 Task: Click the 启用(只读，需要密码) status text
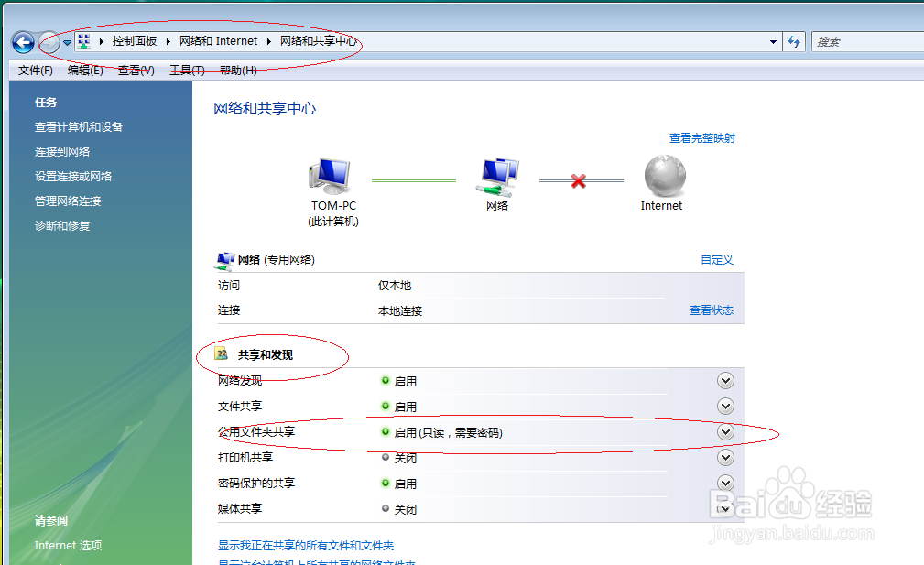pos(448,432)
